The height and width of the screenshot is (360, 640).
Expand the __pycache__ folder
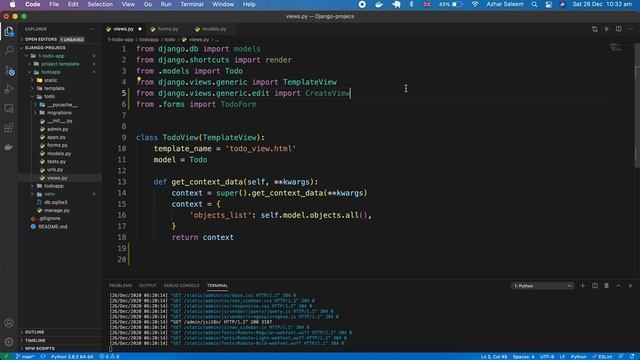tap(60, 104)
